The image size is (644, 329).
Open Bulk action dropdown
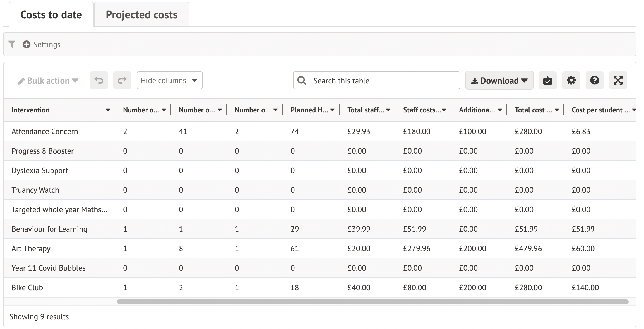coord(48,81)
